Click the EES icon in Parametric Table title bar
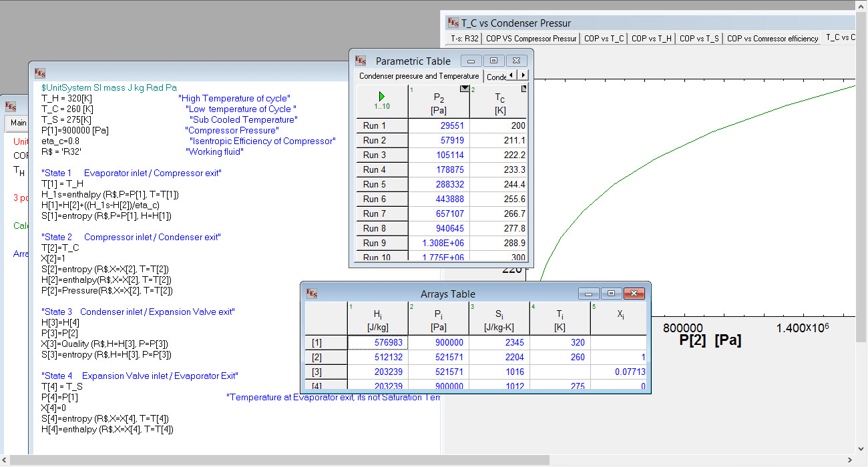Screen dimensions: 868x467 [361, 61]
